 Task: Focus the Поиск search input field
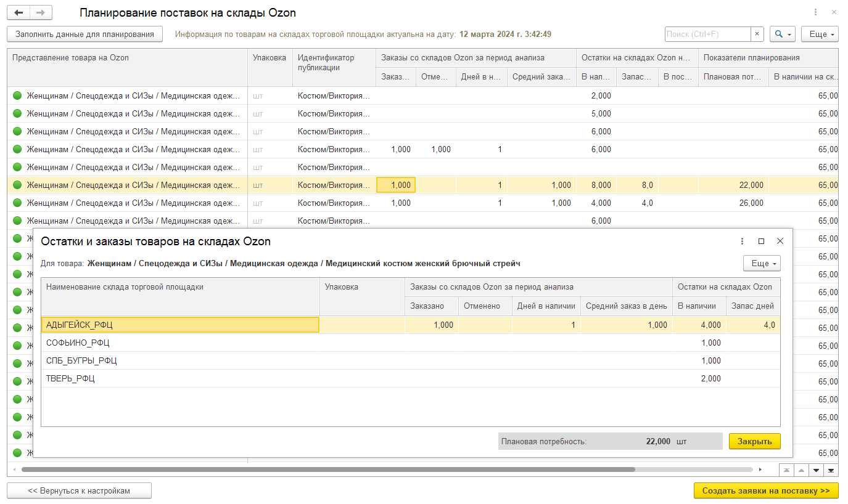point(707,35)
